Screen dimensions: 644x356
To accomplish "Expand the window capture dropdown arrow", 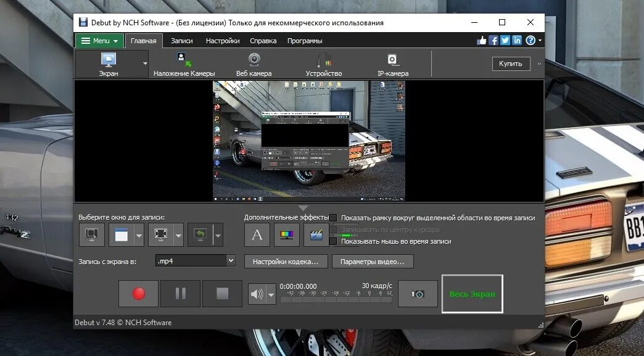I will coord(139,235).
